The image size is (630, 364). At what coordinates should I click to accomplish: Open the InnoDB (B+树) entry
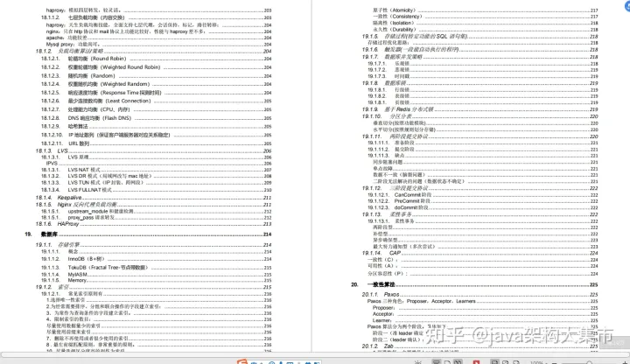[157, 259]
